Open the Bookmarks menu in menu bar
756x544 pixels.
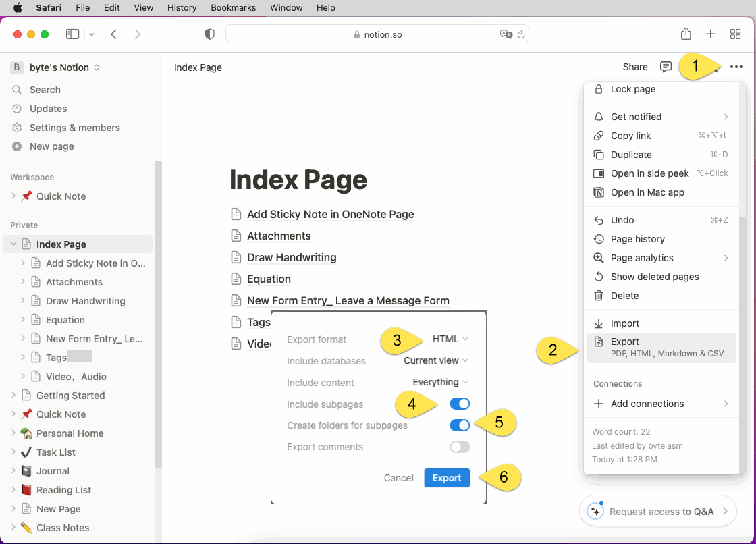tap(233, 7)
